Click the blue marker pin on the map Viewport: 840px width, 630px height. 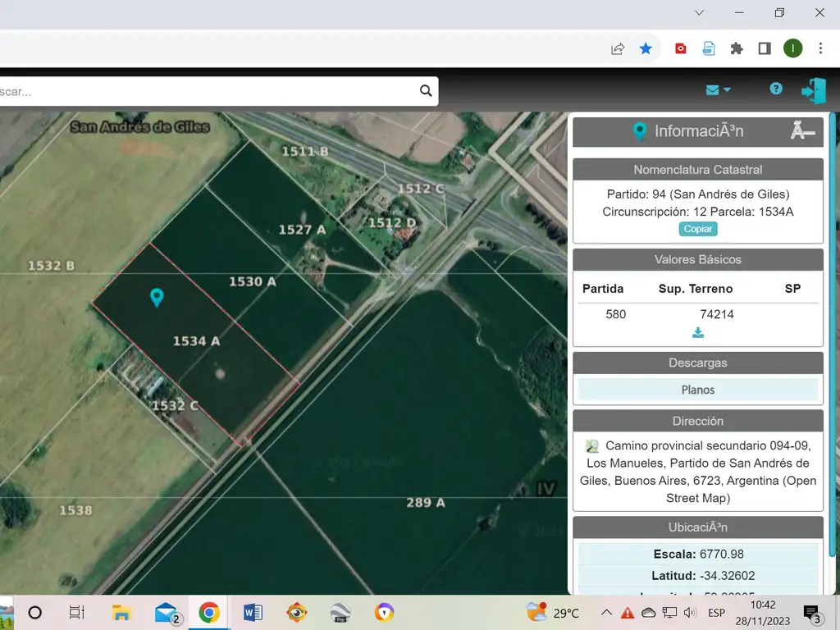coord(157,297)
